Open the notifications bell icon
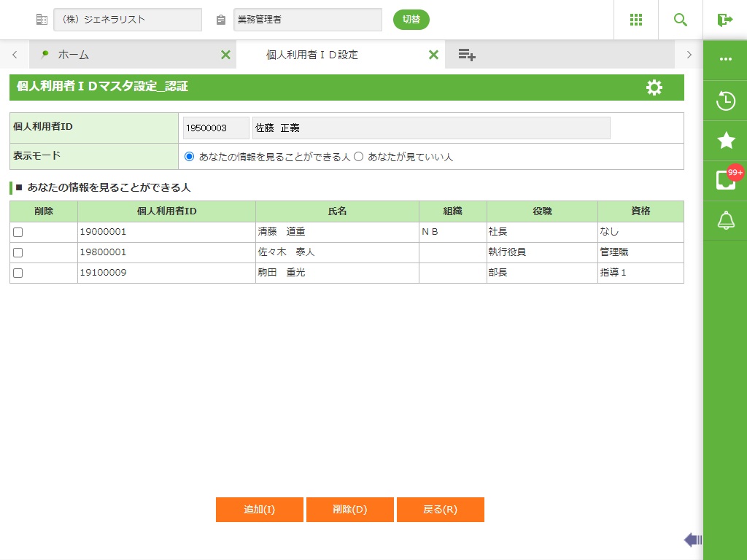 tap(725, 220)
